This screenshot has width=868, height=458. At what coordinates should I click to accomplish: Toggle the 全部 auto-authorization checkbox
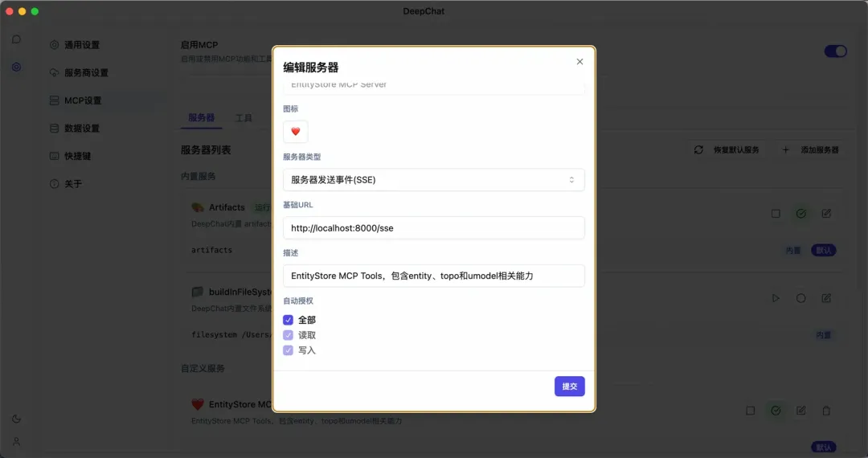point(288,320)
